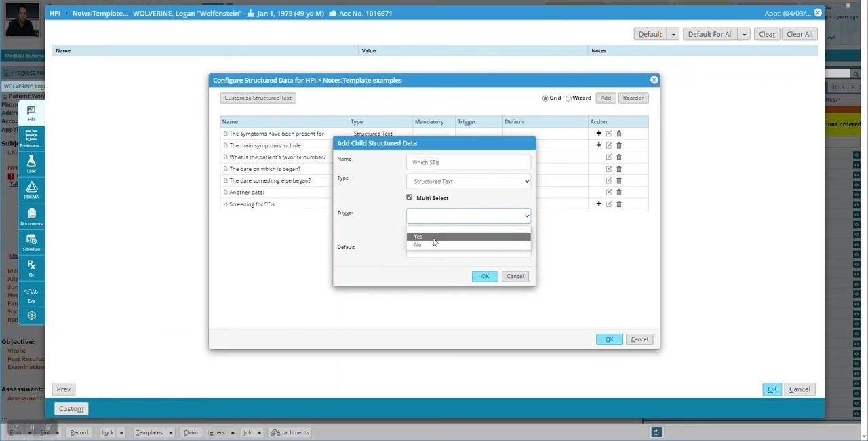Expand the Templates arrow in bottom toolbar
Viewport: 868px width, 441px height.
point(171,432)
